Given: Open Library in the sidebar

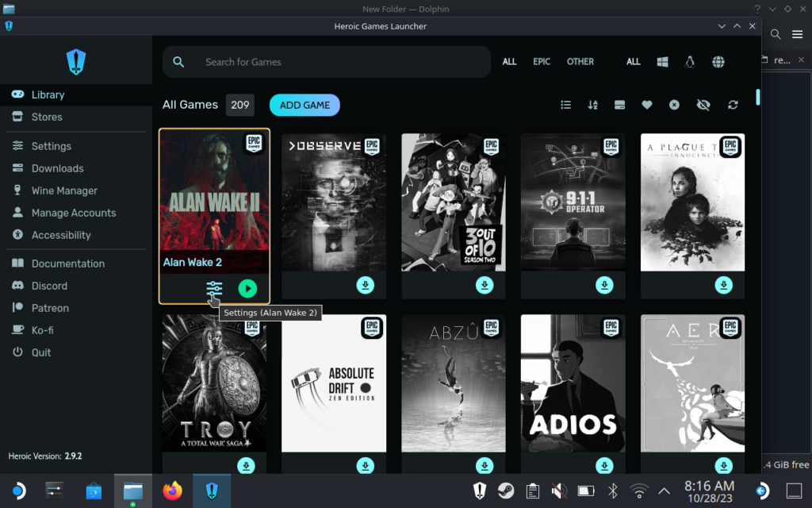Looking at the screenshot, I should point(76,95).
